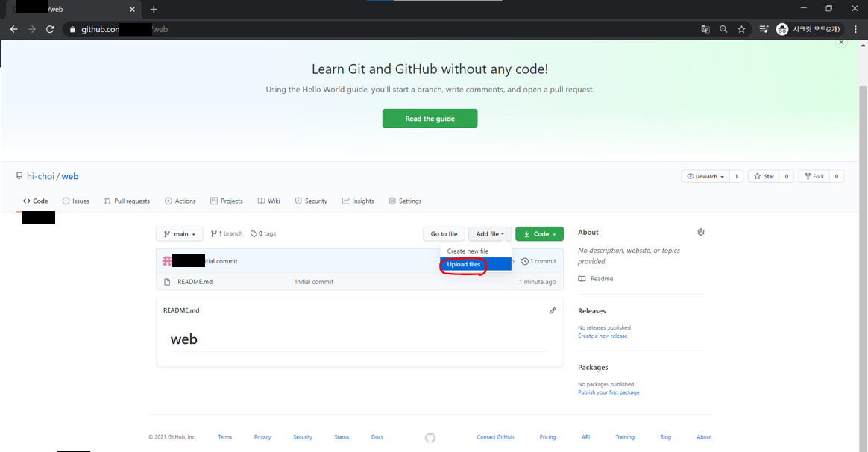Click Create a new release link
The image size is (868, 452).
[603, 336]
